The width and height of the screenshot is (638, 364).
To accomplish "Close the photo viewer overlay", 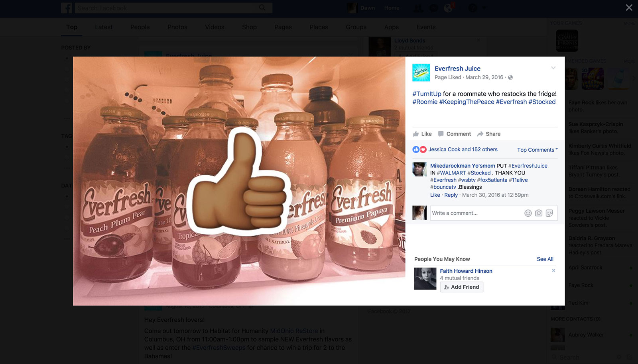I will tap(629, 8).
